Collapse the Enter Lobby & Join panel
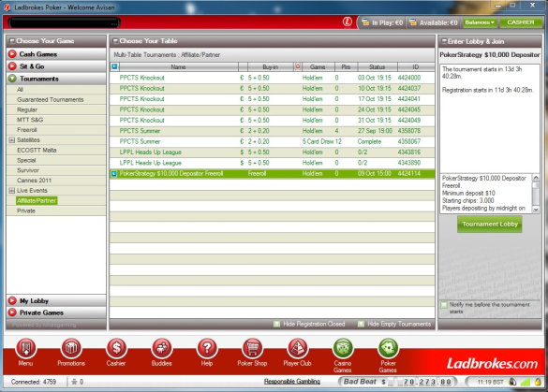548x392 pixels. pyautogui.click(x=444, y=41)
